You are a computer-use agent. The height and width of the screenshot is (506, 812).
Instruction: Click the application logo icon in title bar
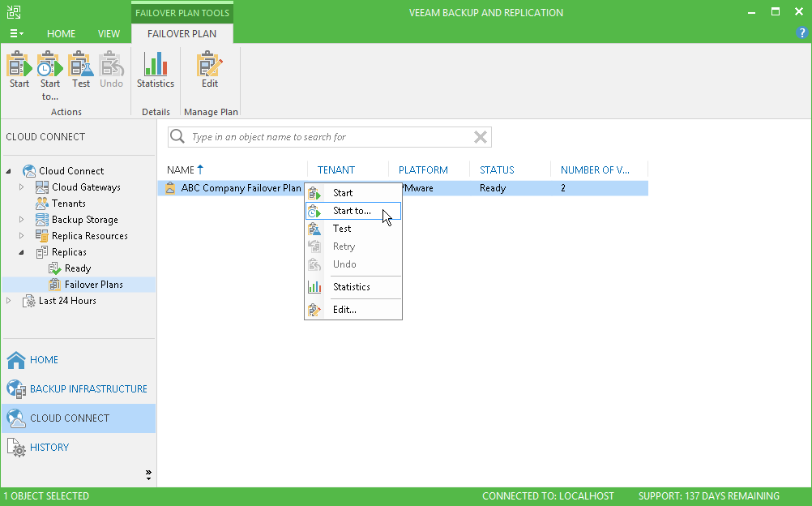point(14,12)
